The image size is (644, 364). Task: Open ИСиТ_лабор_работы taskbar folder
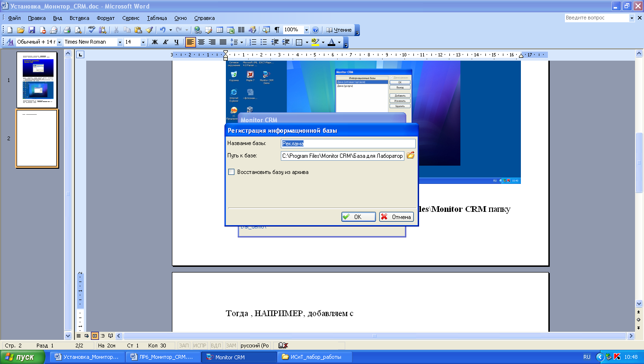click(x=314, y=357)
